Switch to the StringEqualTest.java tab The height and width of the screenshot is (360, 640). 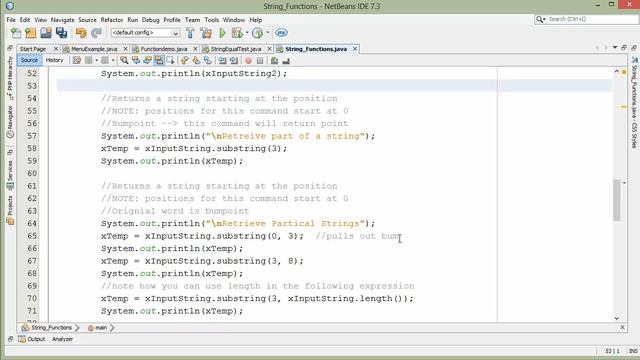[236, 49]
